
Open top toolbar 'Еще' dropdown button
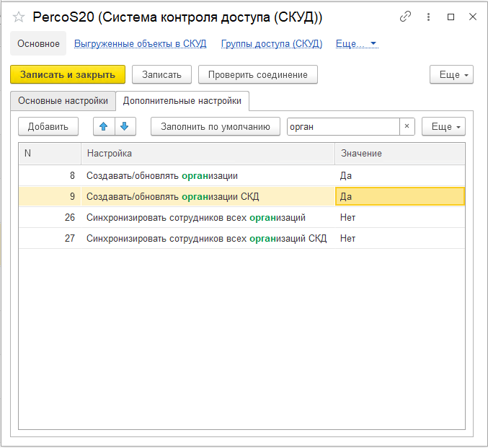pos(451,74)
